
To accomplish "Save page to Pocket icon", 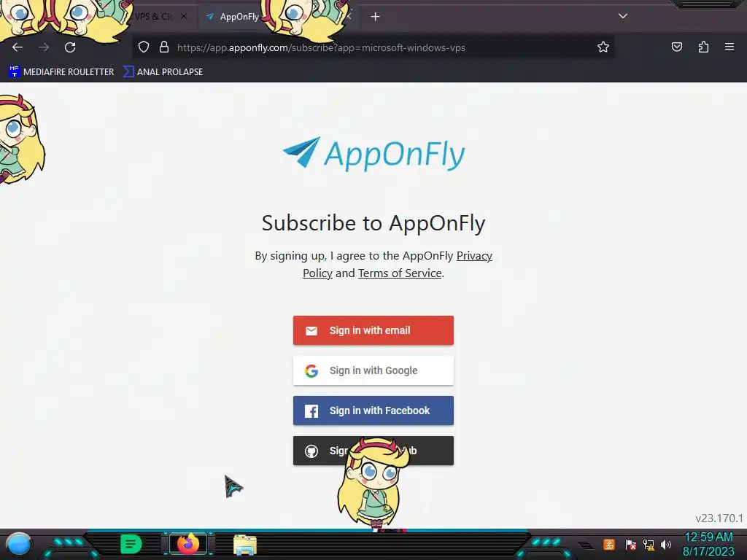I will (676, 47).
